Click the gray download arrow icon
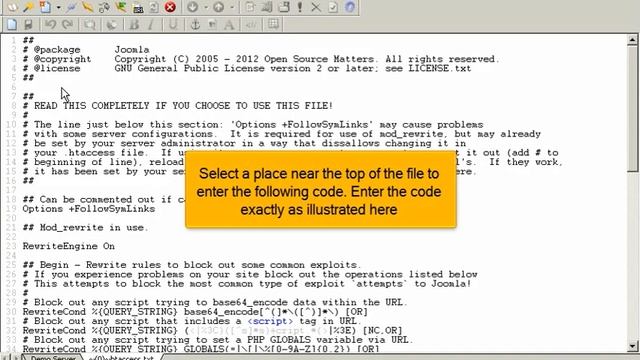The height and width of the screenshot is (360, 640). pyautogui.click(x=193, y=7)
